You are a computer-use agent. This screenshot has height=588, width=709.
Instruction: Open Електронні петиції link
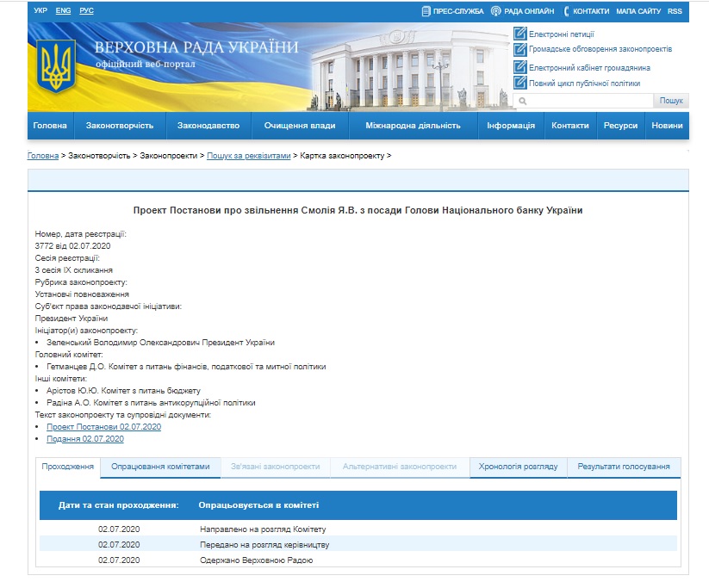[x=562, y=34]
